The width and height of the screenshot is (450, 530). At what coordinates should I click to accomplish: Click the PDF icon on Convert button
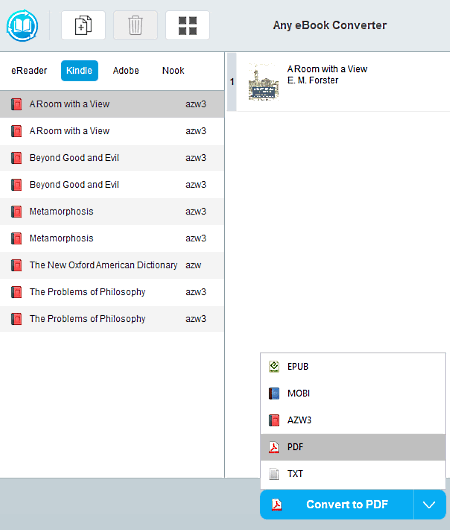(277, 505)
